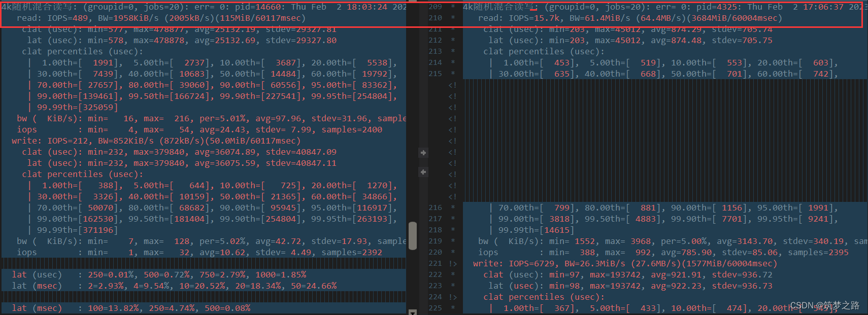Click the left pane vertical scrollbar thumb
This screenshot has width=868, height=315.
pos(413,236)
